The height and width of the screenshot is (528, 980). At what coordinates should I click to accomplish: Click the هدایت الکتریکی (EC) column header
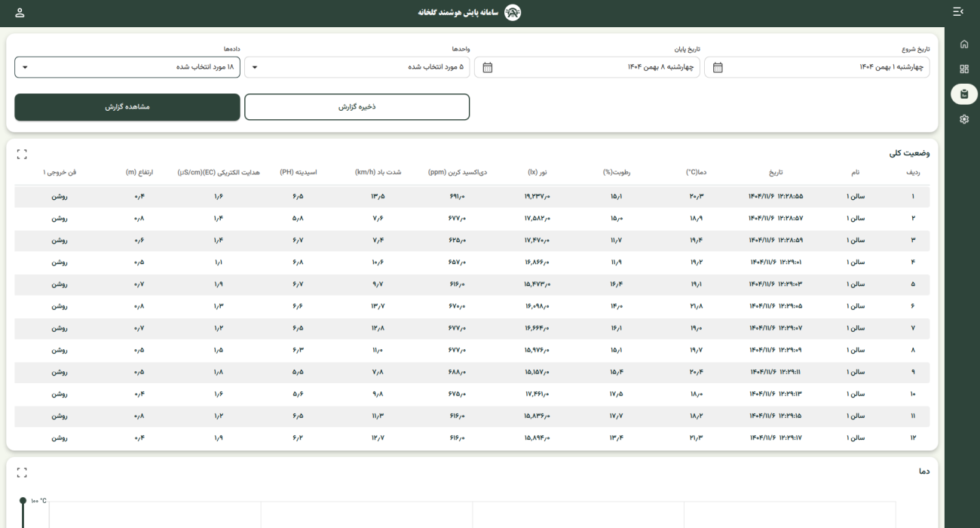coord(219,173)
